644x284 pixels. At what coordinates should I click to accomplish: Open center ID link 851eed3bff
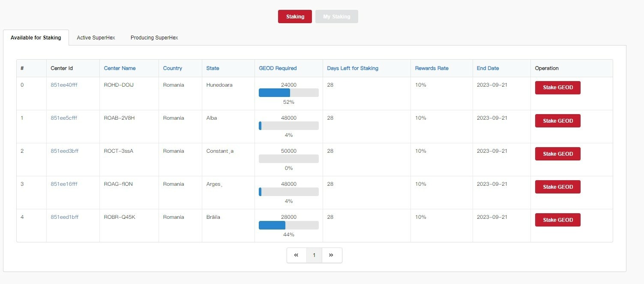pyautogui.click(x=64, y=151)
